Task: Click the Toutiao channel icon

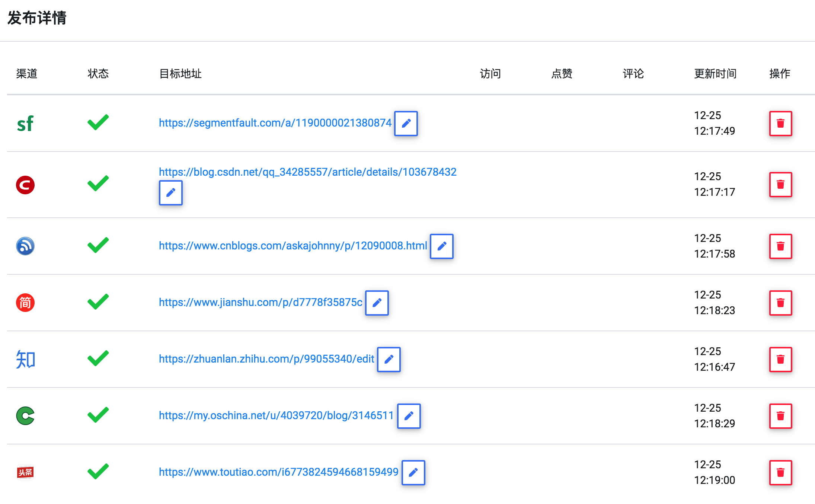Action: [x=25, y=472]
